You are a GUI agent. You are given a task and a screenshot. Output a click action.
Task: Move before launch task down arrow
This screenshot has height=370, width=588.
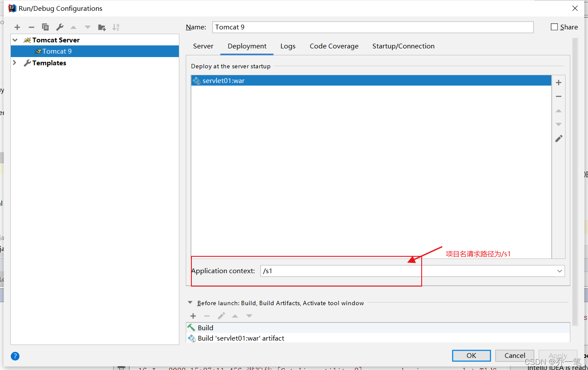tap(249, 316)
